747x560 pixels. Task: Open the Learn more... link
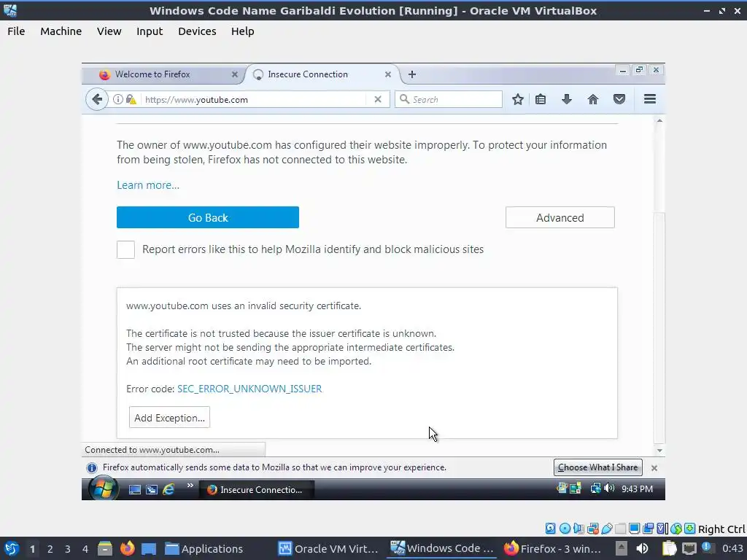[148, 185]
